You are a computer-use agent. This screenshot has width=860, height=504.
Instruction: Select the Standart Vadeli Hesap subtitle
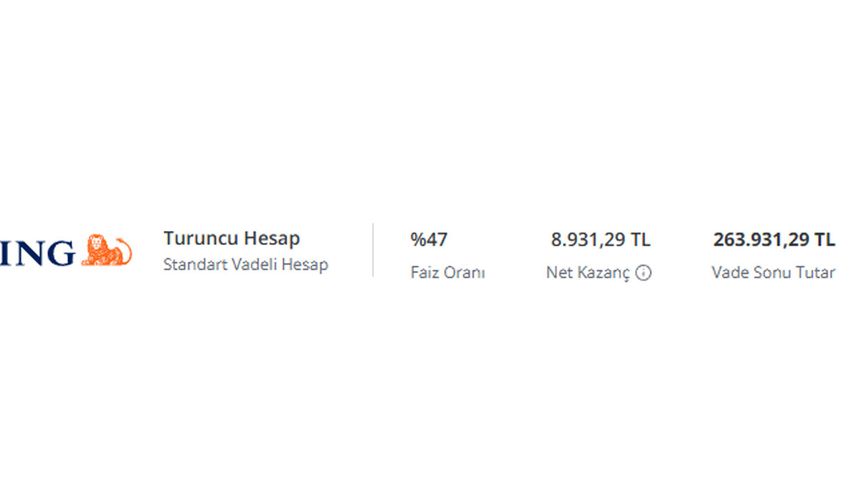pos(246,264)
